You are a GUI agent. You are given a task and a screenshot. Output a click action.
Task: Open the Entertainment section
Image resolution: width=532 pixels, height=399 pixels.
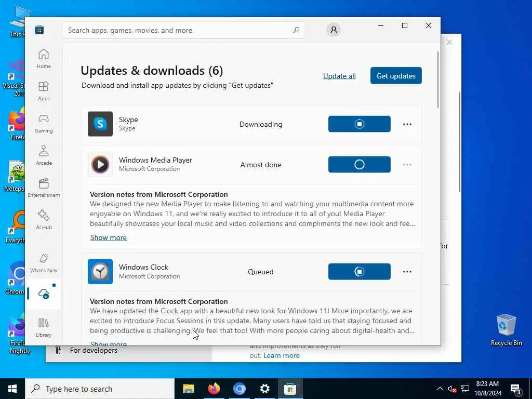(x=44, y=188)
